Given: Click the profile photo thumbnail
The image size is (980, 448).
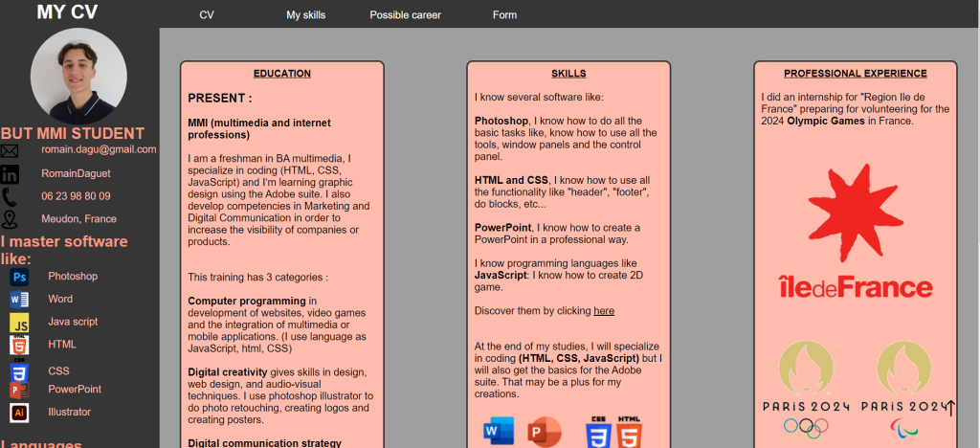Looking at the screenshot, I should click(x=78, y=76).
